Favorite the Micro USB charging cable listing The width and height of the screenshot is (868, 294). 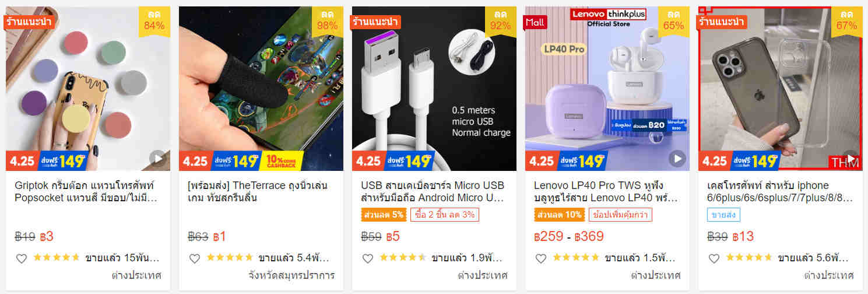[368, 258]
